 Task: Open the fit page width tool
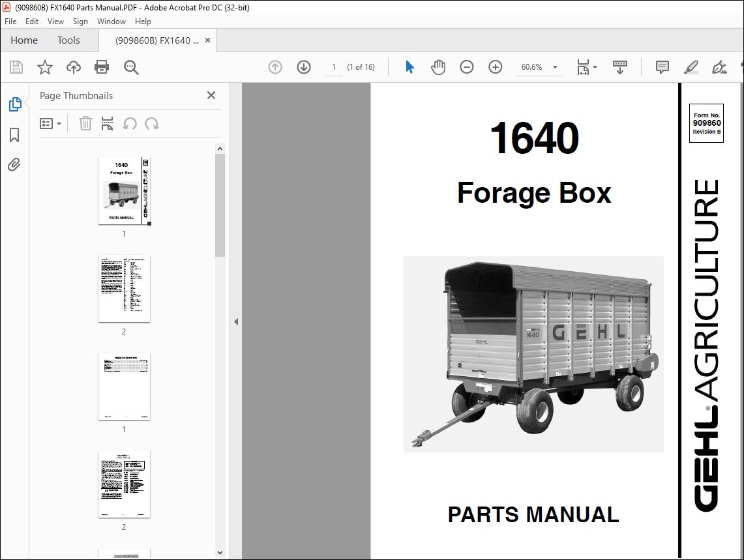[583, 67]
